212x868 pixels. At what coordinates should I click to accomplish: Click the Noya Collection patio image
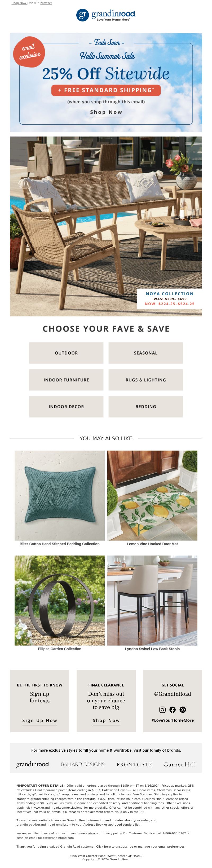[x=106, y=226]
